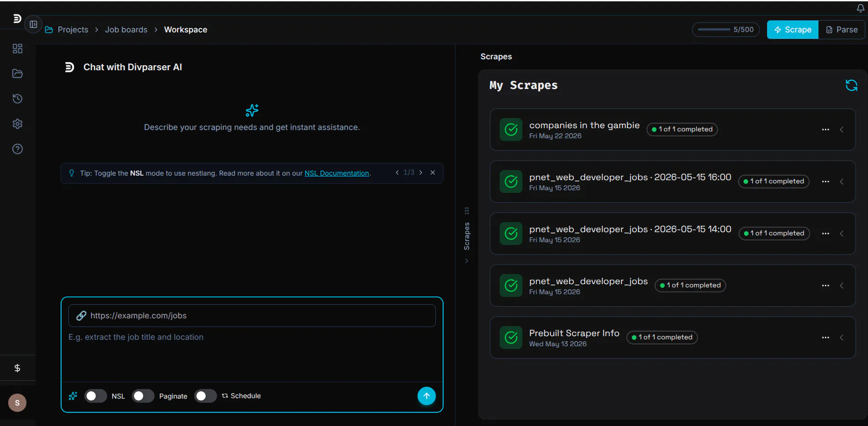868x426 pixels.
Task: Dismiss the NSL tip banner
Action: pos(433,172)
